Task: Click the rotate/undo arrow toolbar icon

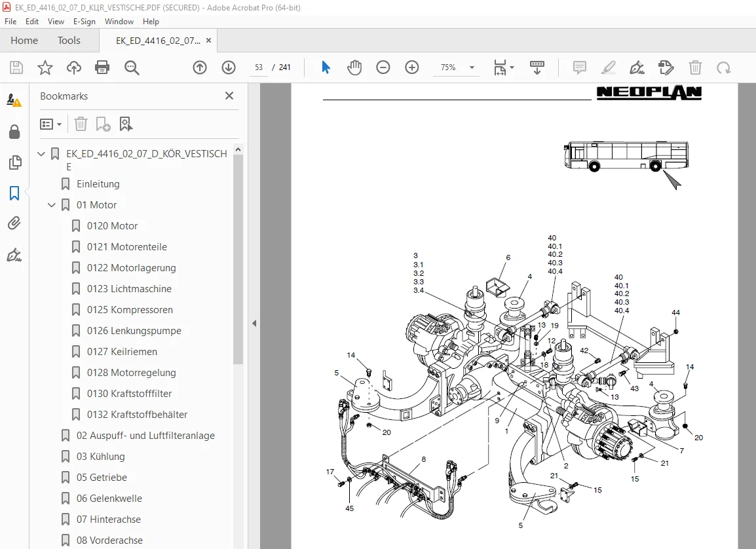Action: (724, 67)
